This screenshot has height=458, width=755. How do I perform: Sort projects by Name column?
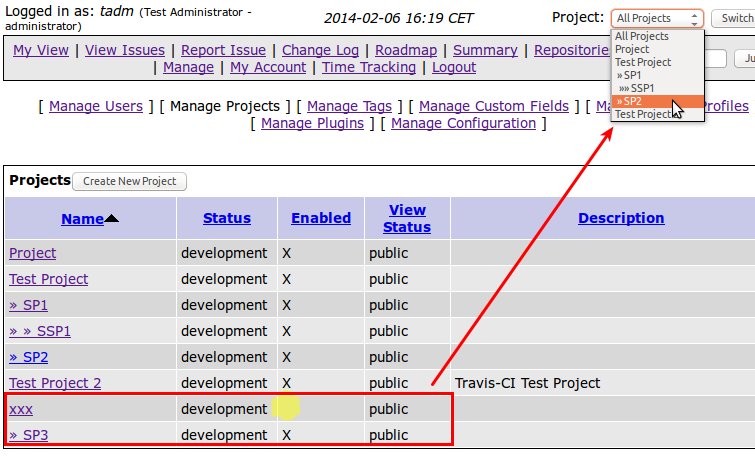82,218
